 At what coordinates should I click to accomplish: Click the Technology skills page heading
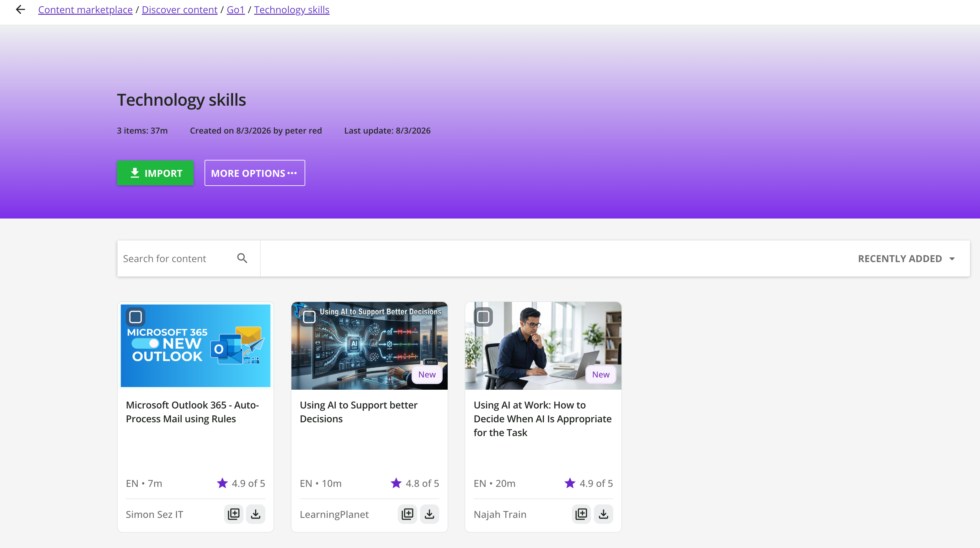181,100
